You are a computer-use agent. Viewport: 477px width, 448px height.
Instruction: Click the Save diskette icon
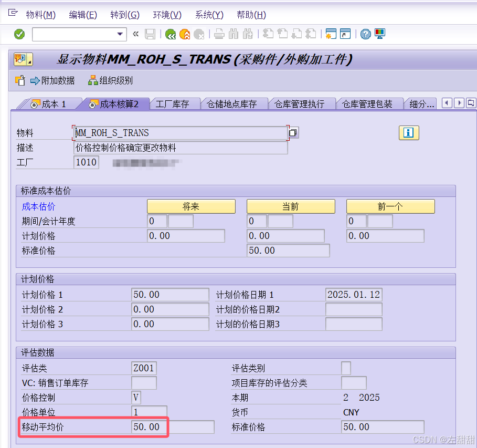[150, 34]
